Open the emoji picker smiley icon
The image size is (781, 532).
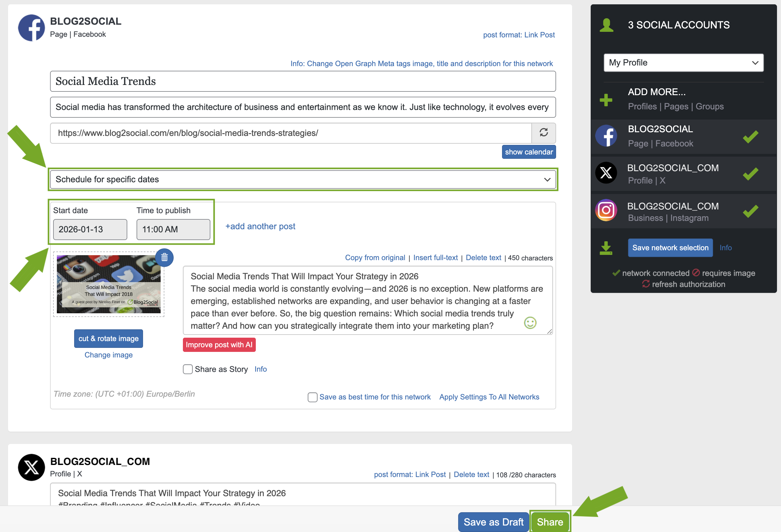pos(530,323)
